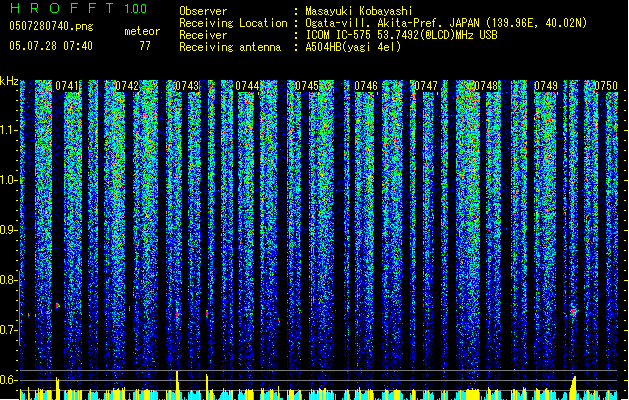The width and height of the screenshot is (629, 400).
Task: Click the 0.8 kHz axis tick label
Action: click(9, 280)
